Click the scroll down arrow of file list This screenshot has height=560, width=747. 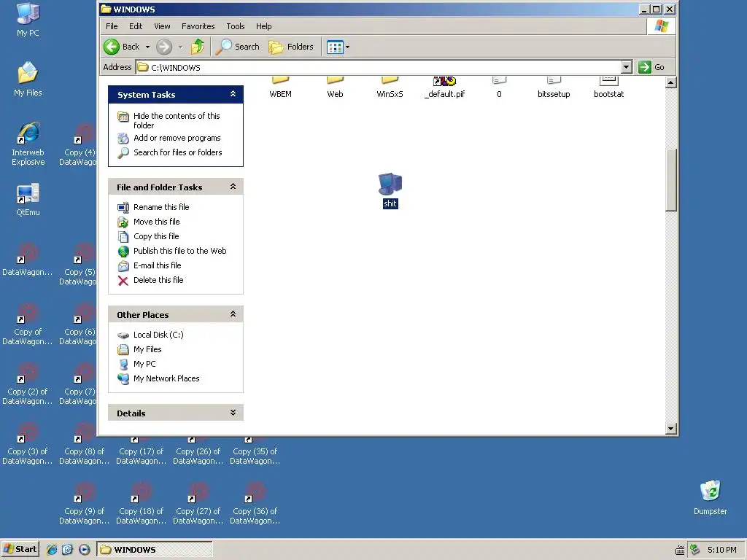[x=671, y=429]
